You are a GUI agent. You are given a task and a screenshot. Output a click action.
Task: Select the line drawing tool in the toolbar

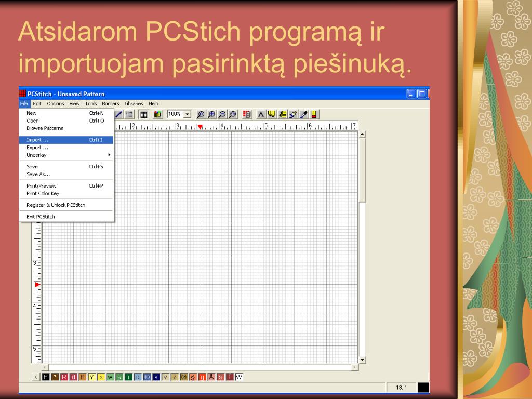[x=118, y=114]
